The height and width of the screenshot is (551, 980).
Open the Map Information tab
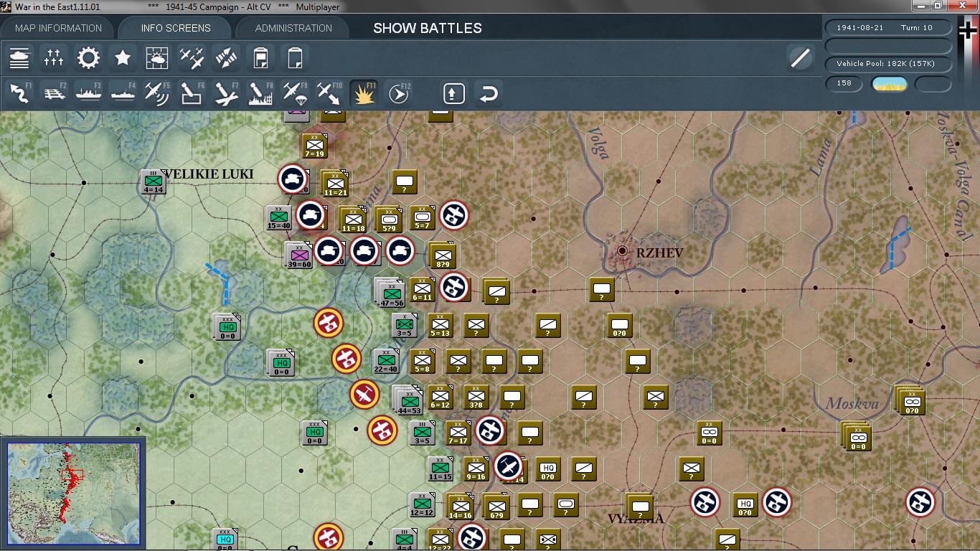[59, 28]
